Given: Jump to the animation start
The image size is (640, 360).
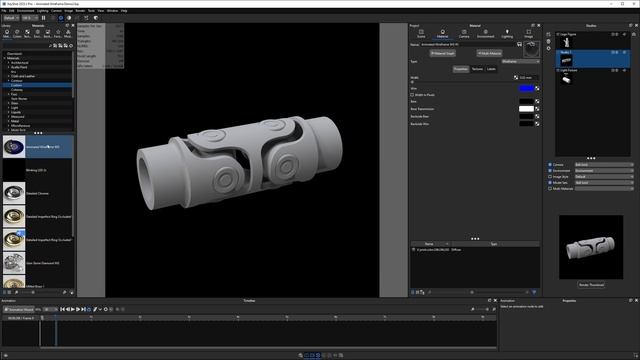Looking at the screenshot, I should pyautogui.click(x=62, y=309).
